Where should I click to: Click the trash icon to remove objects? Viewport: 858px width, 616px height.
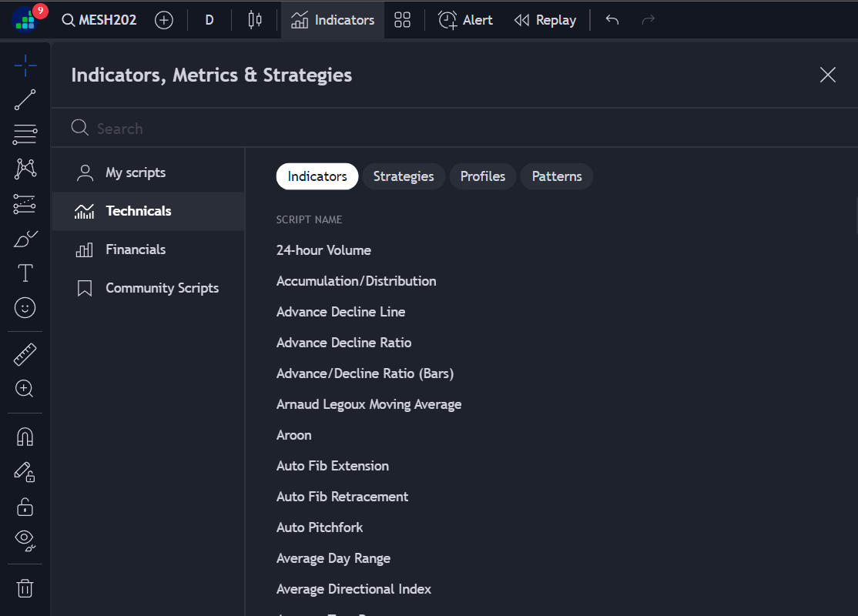pyautogui.click(x=25, y=588)
